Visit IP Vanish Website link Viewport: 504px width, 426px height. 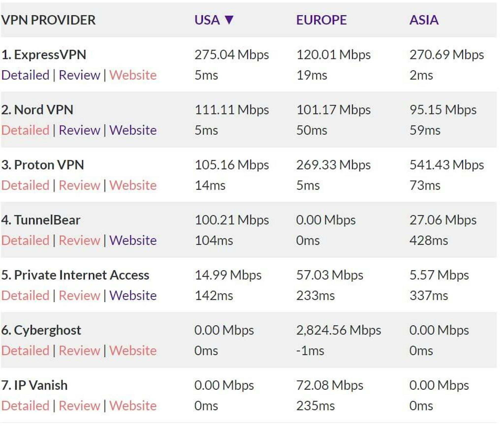pyautogui.click(x=133, y=406)
